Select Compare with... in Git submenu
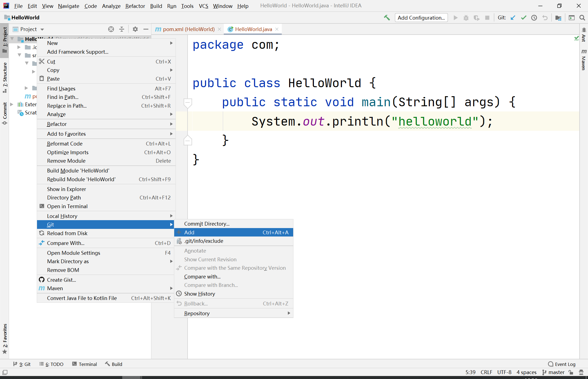The width and height of the screenshot is (588, 379). pyautogui.click(x=234, y=277)
